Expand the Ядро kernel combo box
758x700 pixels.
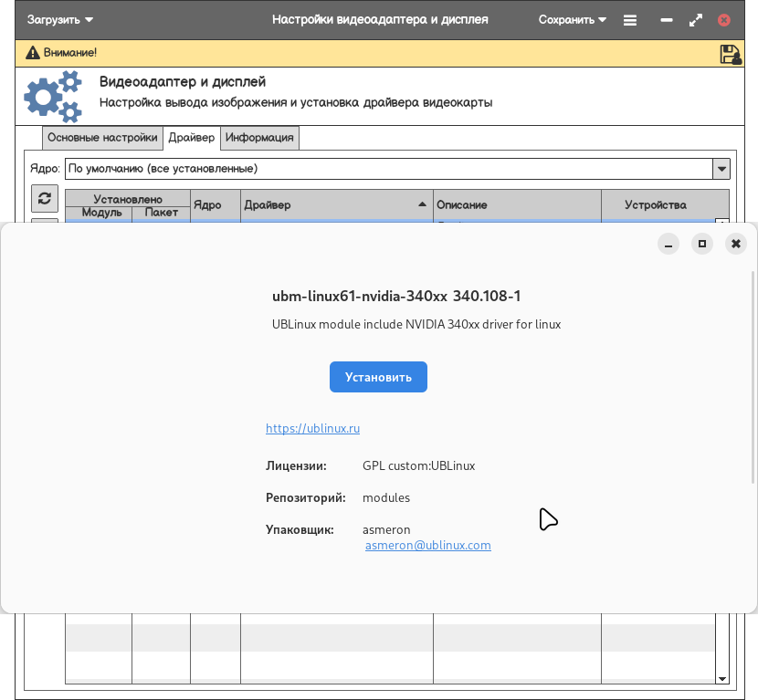tap(721, 169)
